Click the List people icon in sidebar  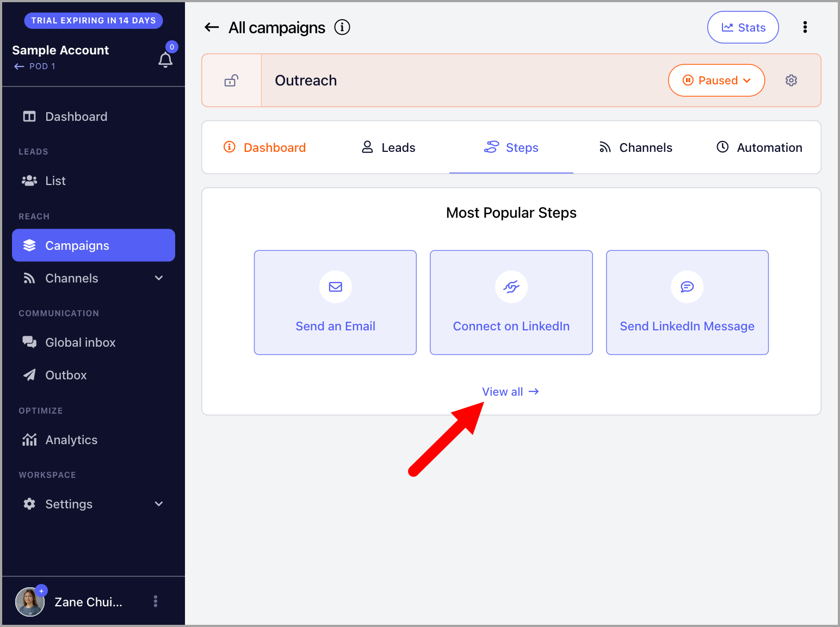point(29,181)
